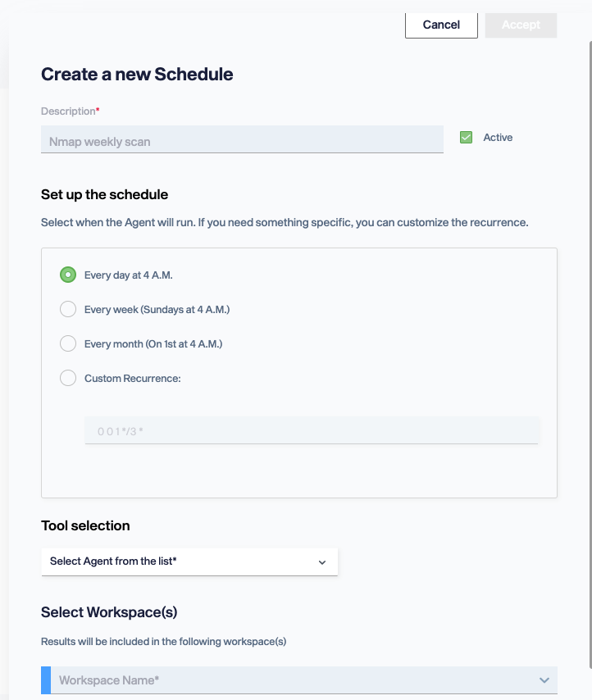Screen dimensions: 592x700
Task: Uncheck the Active checkbox
Action: (x=466, y=138)
